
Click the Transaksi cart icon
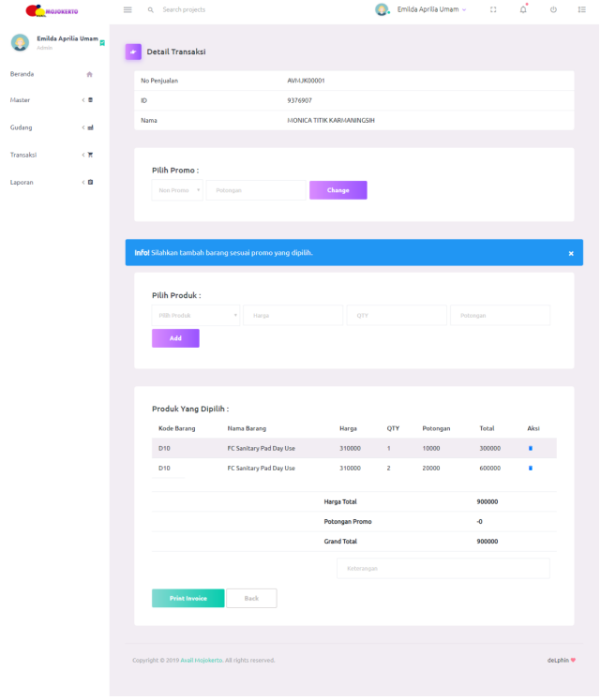pyautogui.click(x=91, y=155)
